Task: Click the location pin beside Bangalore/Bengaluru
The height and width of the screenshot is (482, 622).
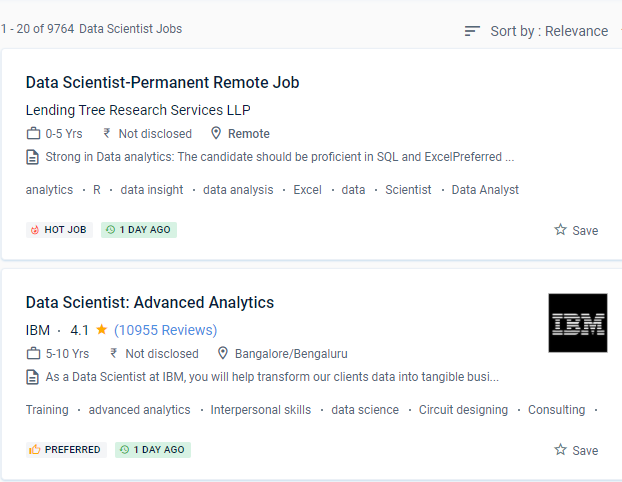Action: tap(223, 354)
